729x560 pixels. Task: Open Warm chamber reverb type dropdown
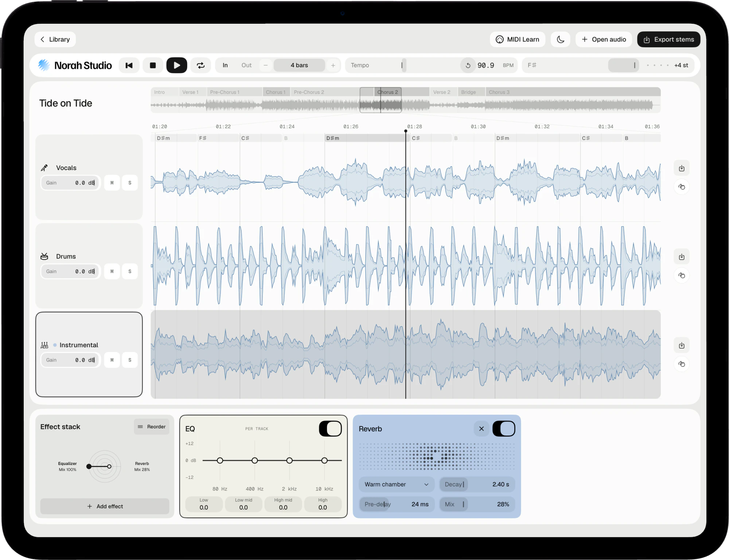(397, 484)
